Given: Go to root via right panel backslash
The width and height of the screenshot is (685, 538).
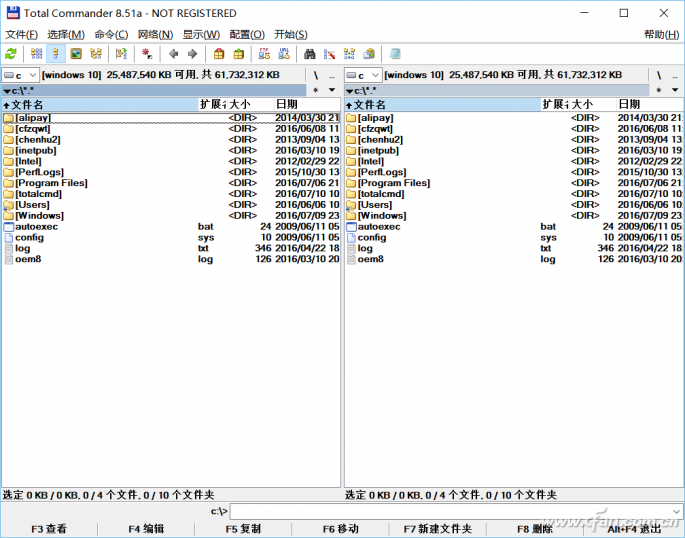Looking at the screenshot, I should pos(659,76).
